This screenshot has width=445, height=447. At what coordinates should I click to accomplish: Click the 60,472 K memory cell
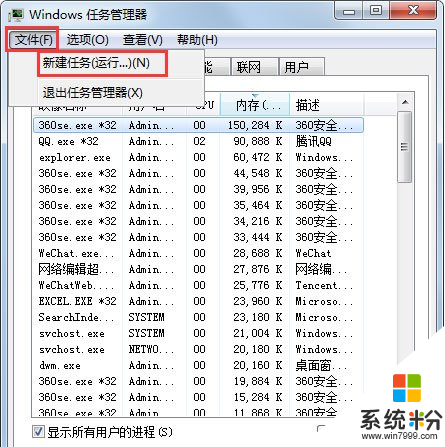[258, 157]
